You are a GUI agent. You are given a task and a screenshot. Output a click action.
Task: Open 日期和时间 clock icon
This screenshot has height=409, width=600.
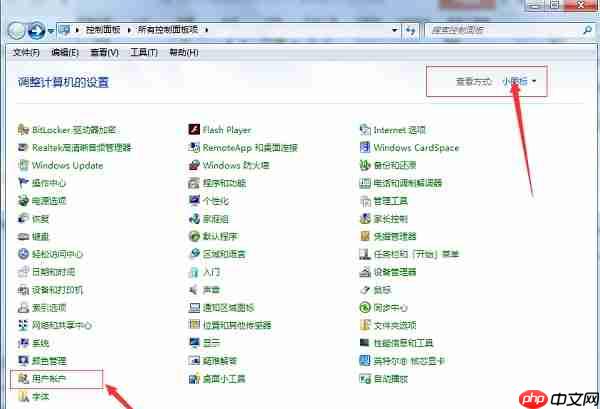23,272
